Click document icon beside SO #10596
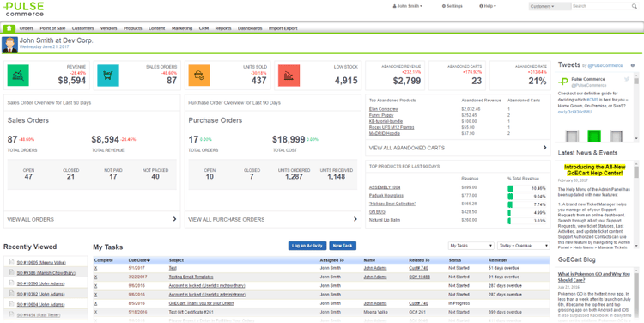 pyautogui.click(x=11, y=283)
